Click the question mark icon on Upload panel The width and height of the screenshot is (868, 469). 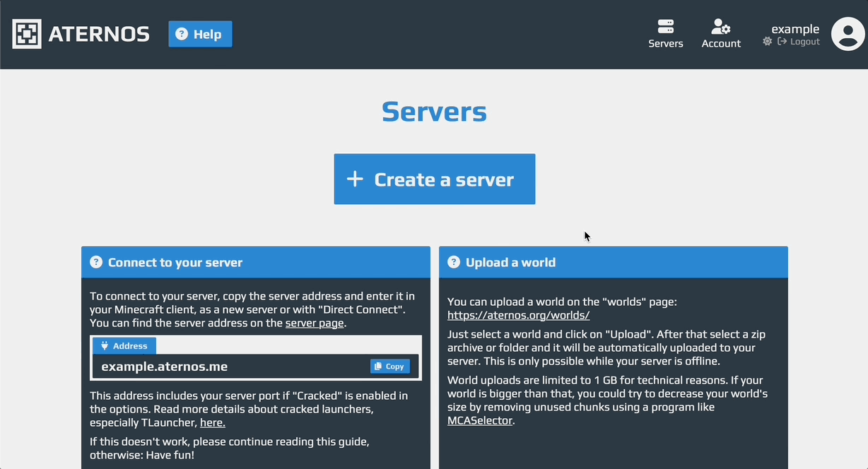click(x=454, y=262)
